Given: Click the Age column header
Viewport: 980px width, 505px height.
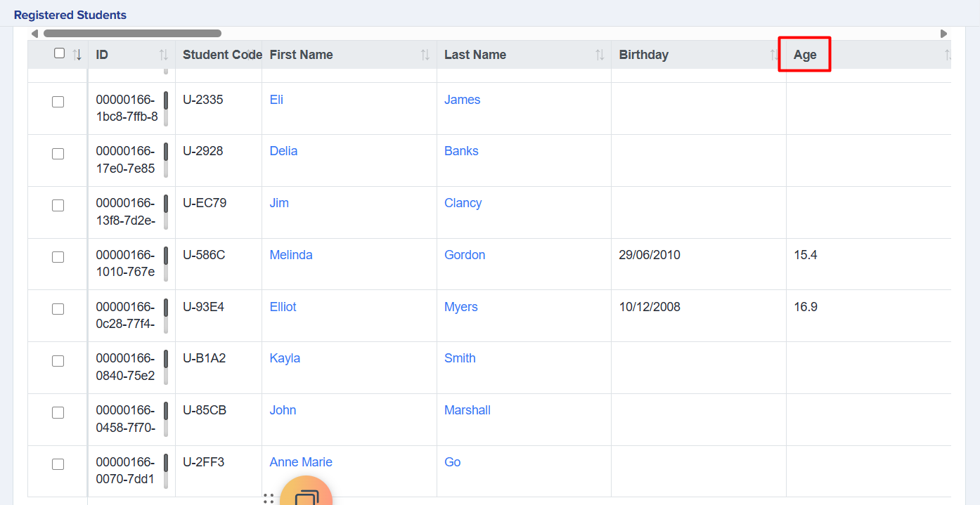Looking at the screenshot, I should (805, 55).
